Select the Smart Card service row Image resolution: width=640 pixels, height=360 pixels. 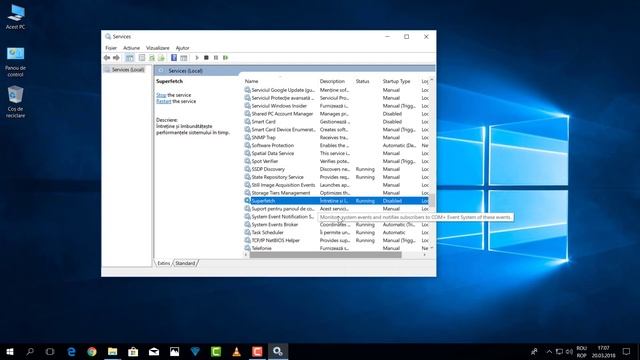coord(336,122)
